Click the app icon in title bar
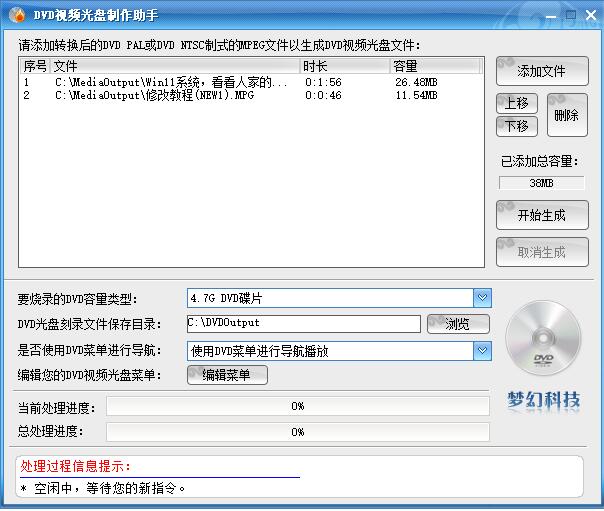This screenshot has width=604, height=511. tap(16, 16)
